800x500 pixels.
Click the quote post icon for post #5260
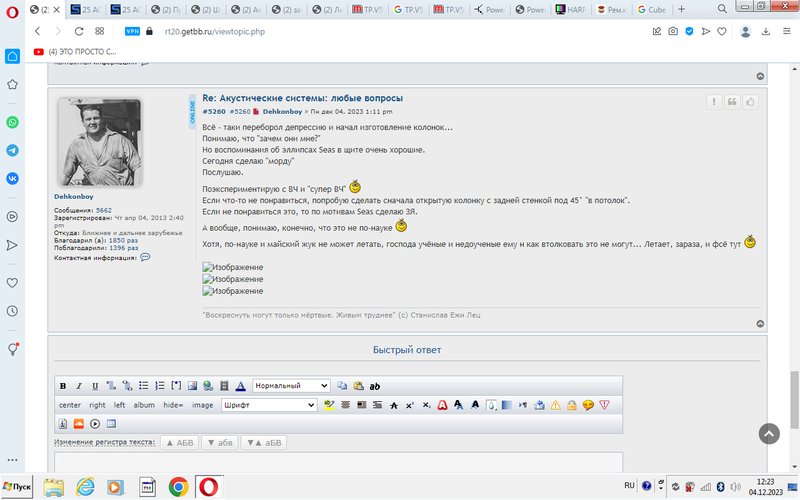732,102
